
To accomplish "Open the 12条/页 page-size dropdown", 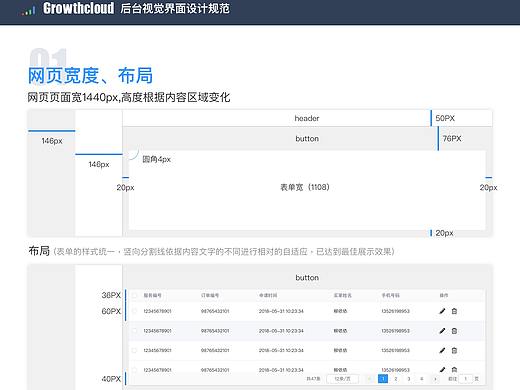I will pyautogui.click(x=343, y=379).
